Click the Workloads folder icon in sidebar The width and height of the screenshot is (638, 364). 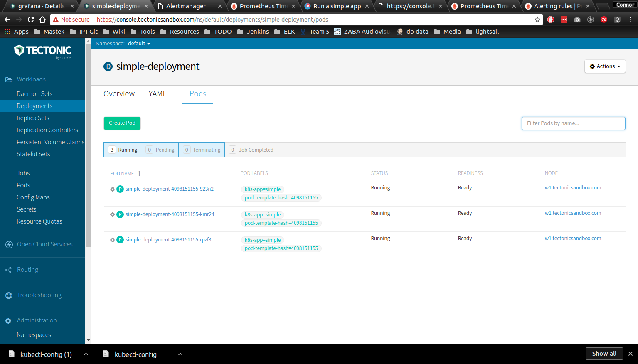(9, 79)
